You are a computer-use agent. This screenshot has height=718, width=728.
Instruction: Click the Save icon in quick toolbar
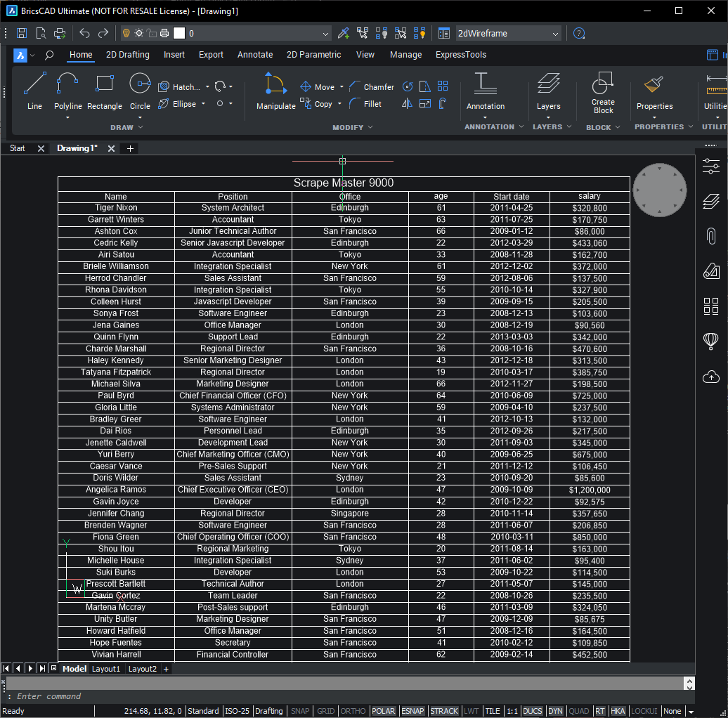(x=21, y=34)
